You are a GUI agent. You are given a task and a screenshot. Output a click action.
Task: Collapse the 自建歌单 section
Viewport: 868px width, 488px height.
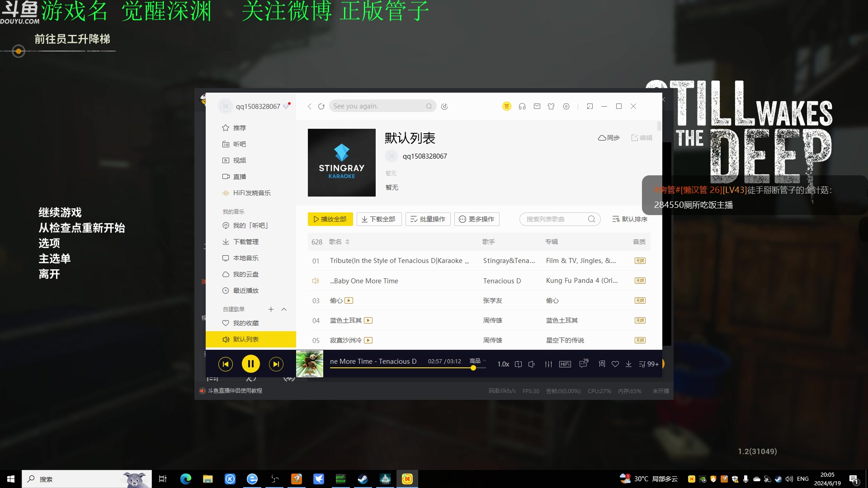[284, 309]
